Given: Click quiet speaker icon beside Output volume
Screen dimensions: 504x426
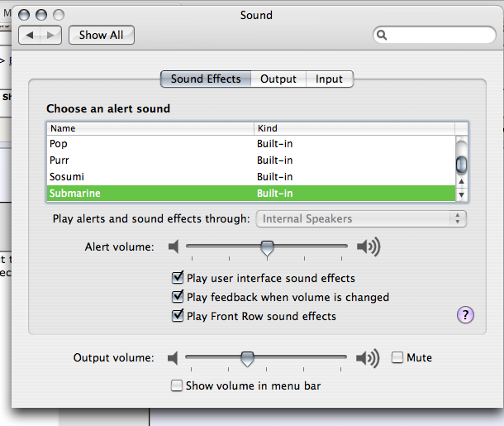Looking at the screenshot, I should click(173, 358).
